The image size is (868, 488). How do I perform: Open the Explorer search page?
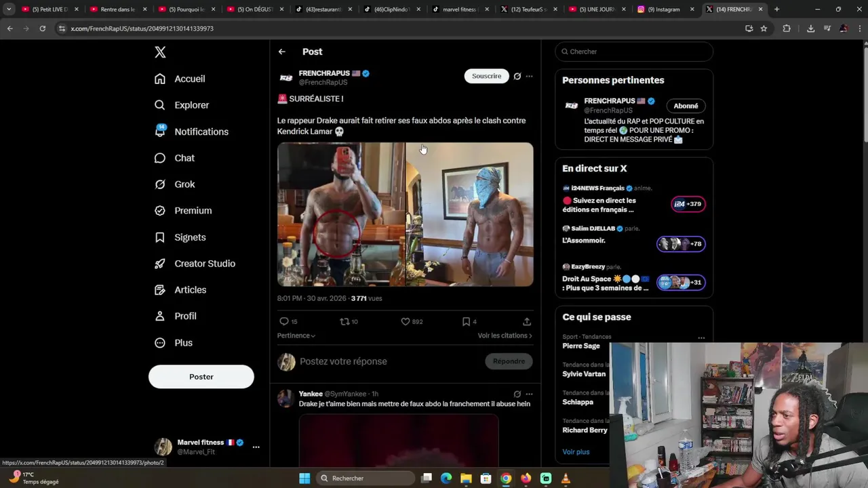click(x=182, y=105)
